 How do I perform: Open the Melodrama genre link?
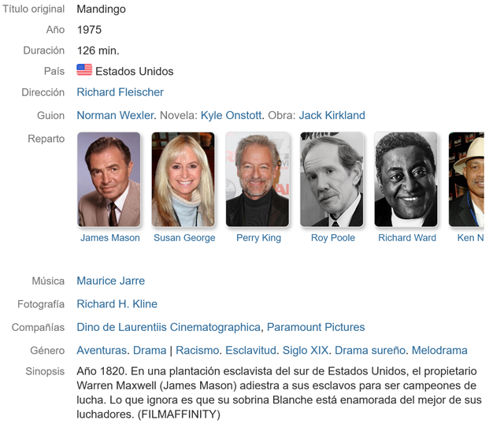(x=439, y=350)
